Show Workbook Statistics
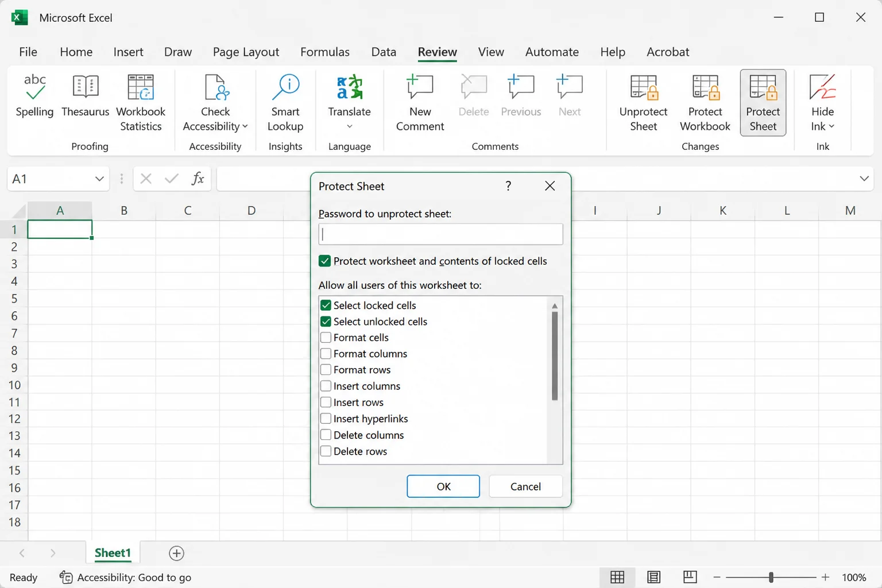 (x=141, y=103)
